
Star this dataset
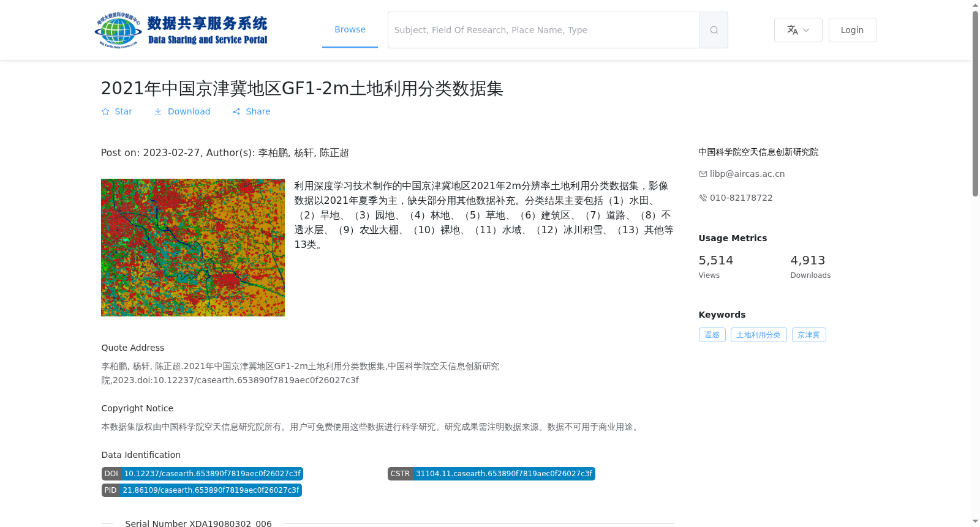[117, 111]
